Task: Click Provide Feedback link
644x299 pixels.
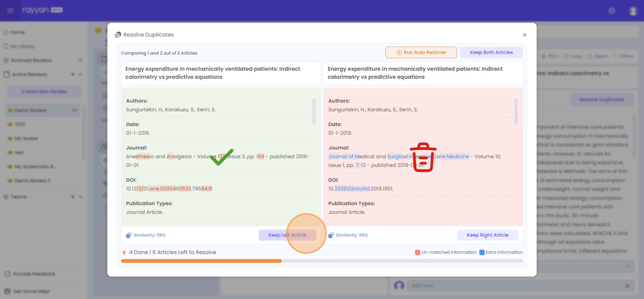Action: (x=34, y=274)
